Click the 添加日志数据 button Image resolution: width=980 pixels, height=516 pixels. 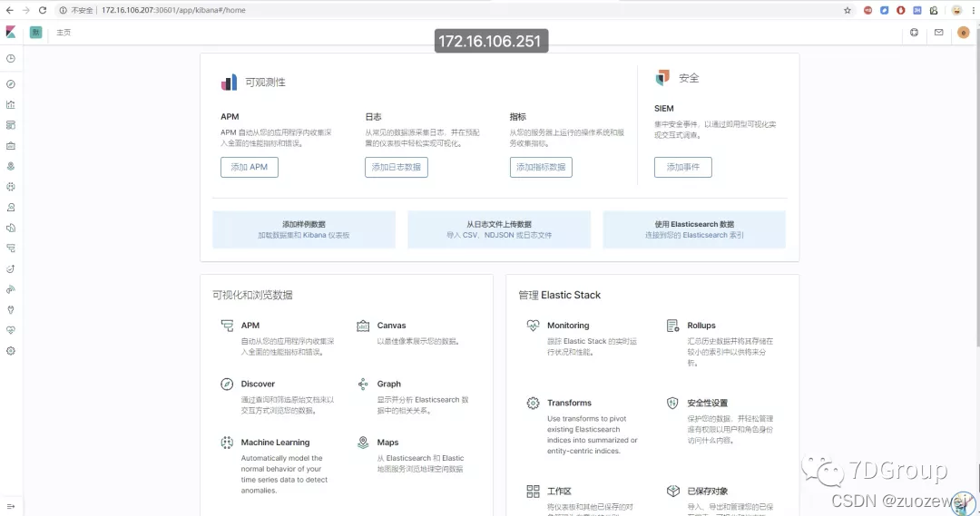click(x=397, y=168)
